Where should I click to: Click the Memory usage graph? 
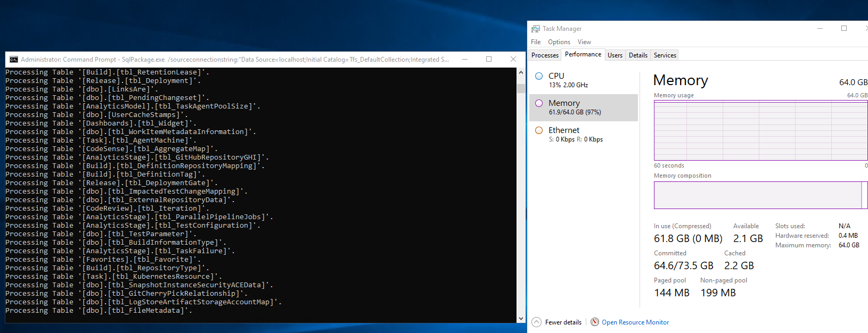coord(760,130)
